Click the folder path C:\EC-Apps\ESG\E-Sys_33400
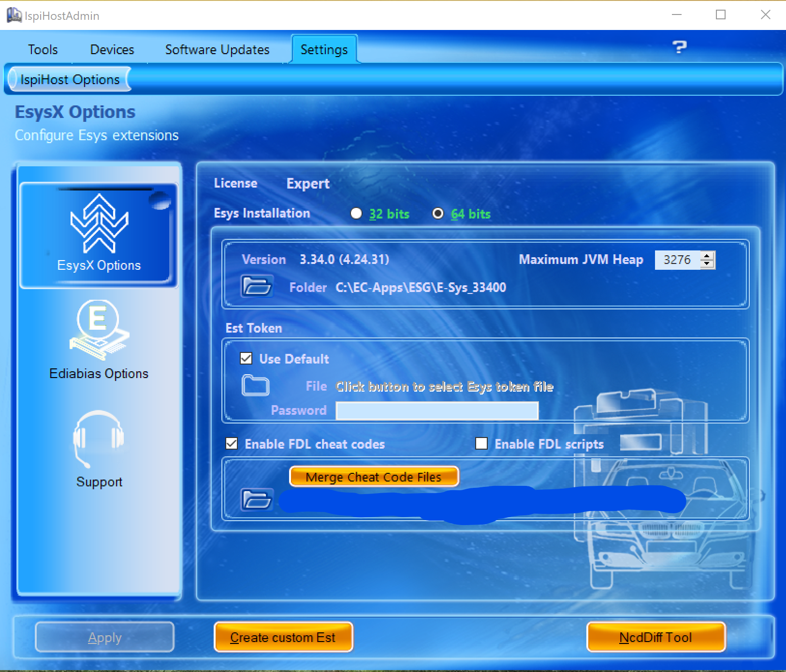786x672 pixels. click(421, 288)
